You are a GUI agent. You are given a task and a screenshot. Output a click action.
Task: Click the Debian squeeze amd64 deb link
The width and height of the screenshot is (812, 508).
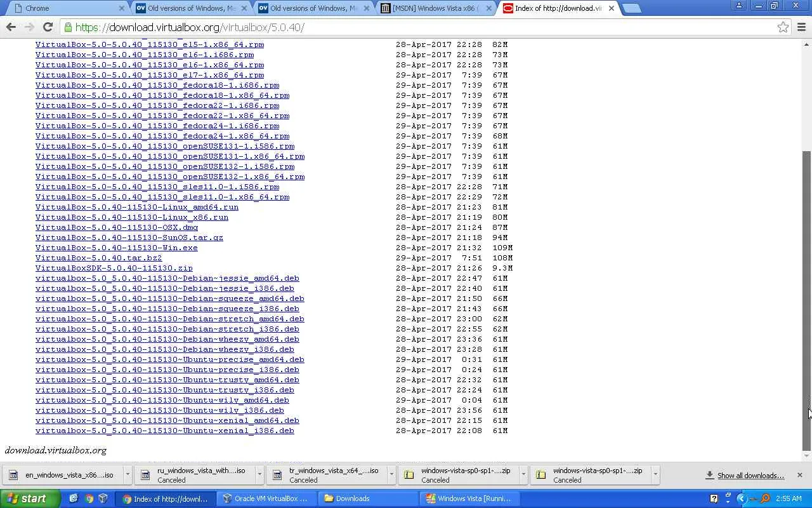click(170, 298)
